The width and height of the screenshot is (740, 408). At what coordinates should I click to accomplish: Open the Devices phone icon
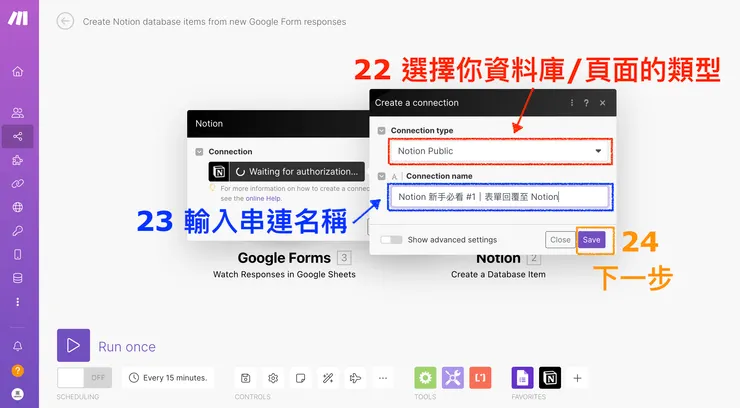pos(17,254)
